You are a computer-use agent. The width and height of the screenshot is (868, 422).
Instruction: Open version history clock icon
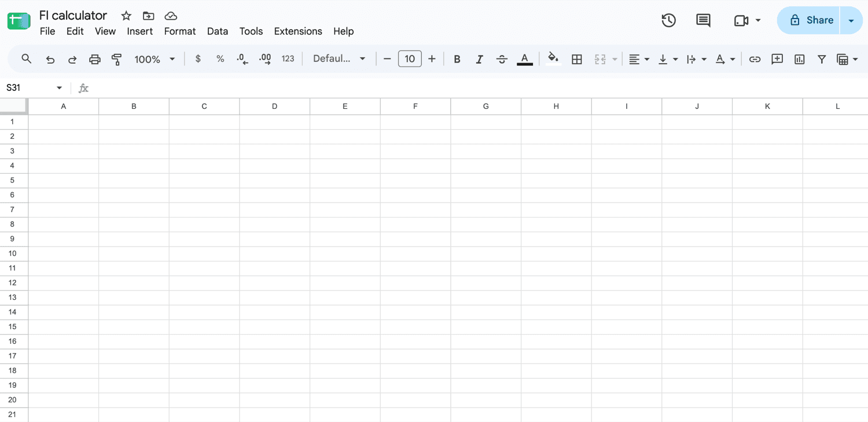(668, 20)
